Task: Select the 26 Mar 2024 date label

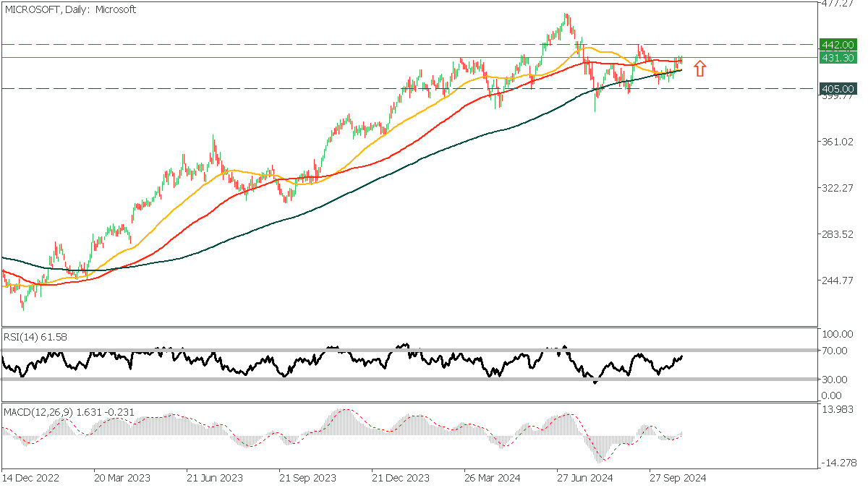Action: [493, 479]
